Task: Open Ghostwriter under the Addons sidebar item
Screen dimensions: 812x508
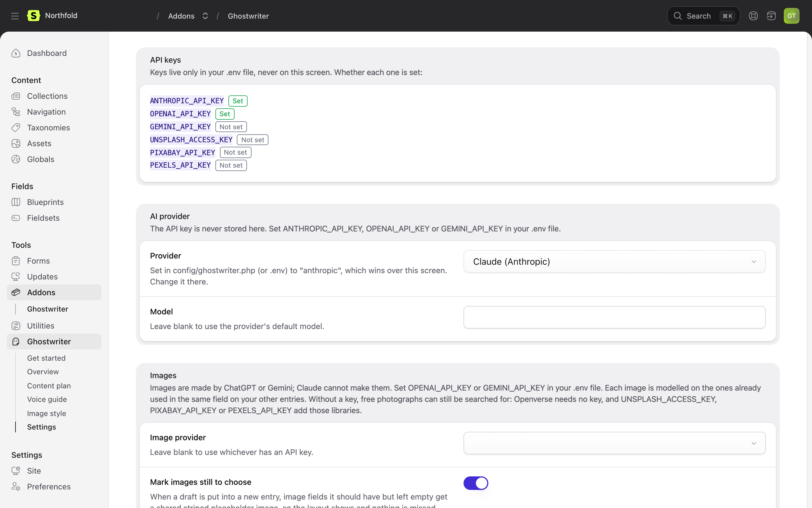Action: (48, 309)
